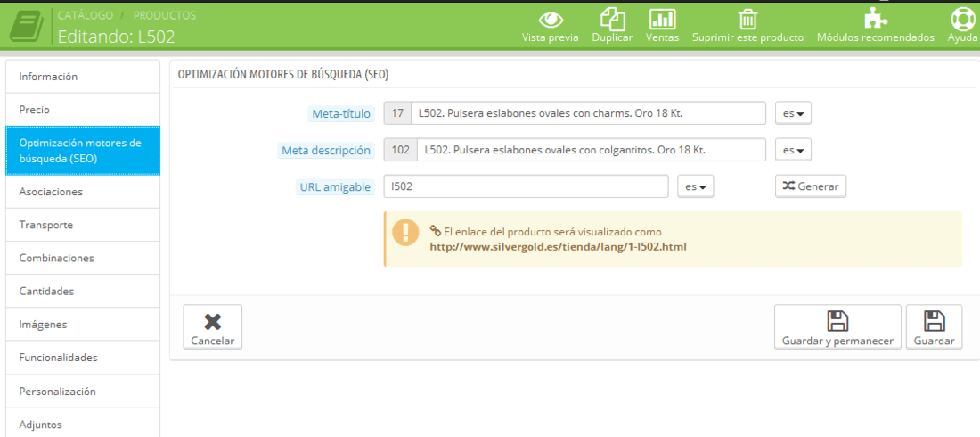Click the Generar button
Image resolution: width=980 pixels, height=437 pixels.
[x=811, y=186]
